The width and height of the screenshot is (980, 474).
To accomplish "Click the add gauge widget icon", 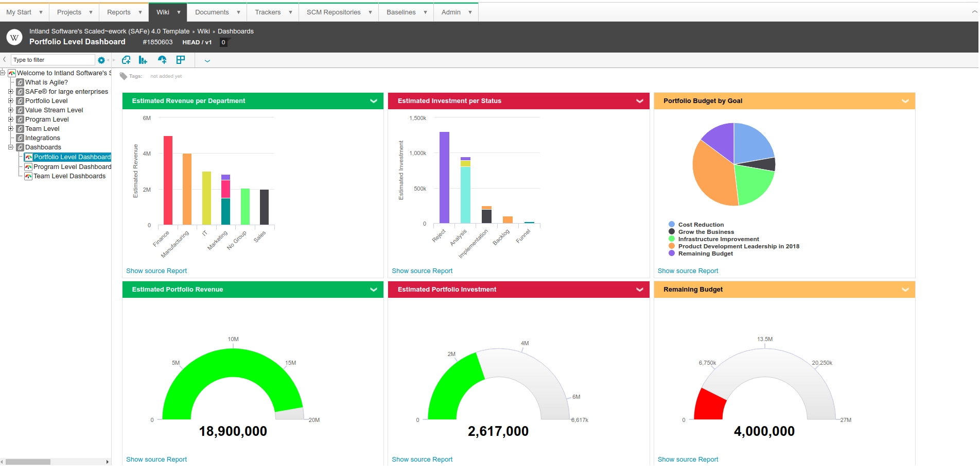I will pyautogui.click(x=162, y=60).
